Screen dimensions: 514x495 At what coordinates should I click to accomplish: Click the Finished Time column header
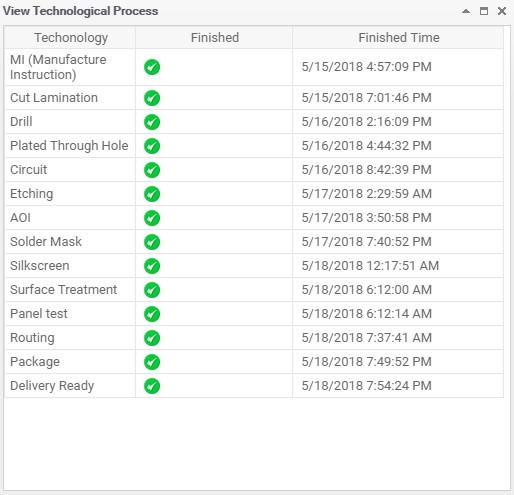398,38
